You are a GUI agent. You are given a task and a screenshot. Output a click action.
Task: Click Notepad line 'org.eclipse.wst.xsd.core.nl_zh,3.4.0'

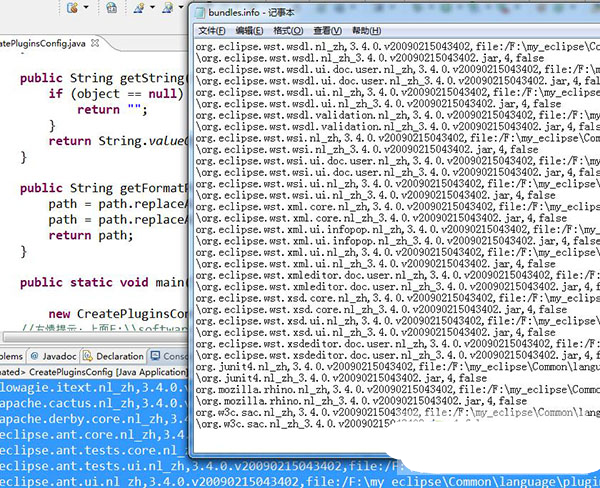coord(398,298)
